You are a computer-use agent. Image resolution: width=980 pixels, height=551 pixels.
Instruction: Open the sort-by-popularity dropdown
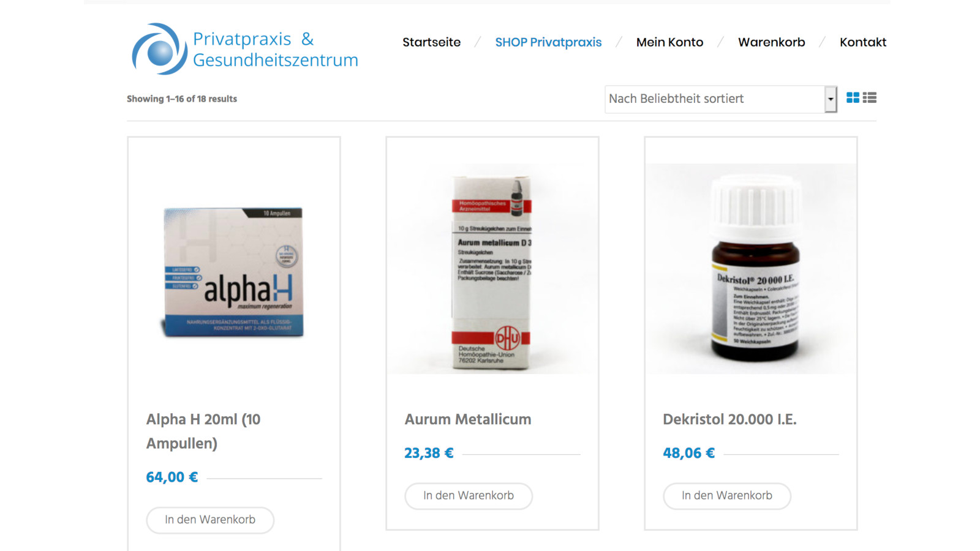tap(720, 99)
